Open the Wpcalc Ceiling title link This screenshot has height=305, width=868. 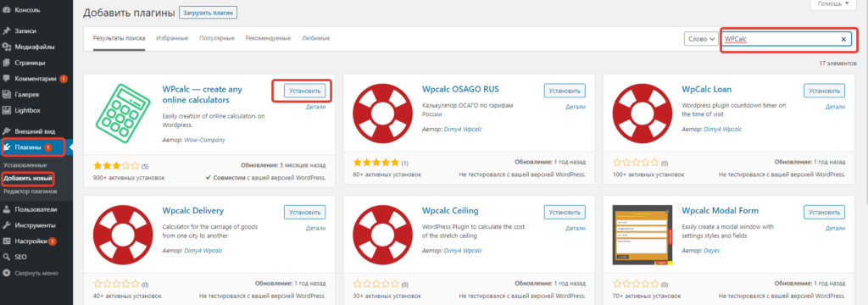[x=450, y=210]
